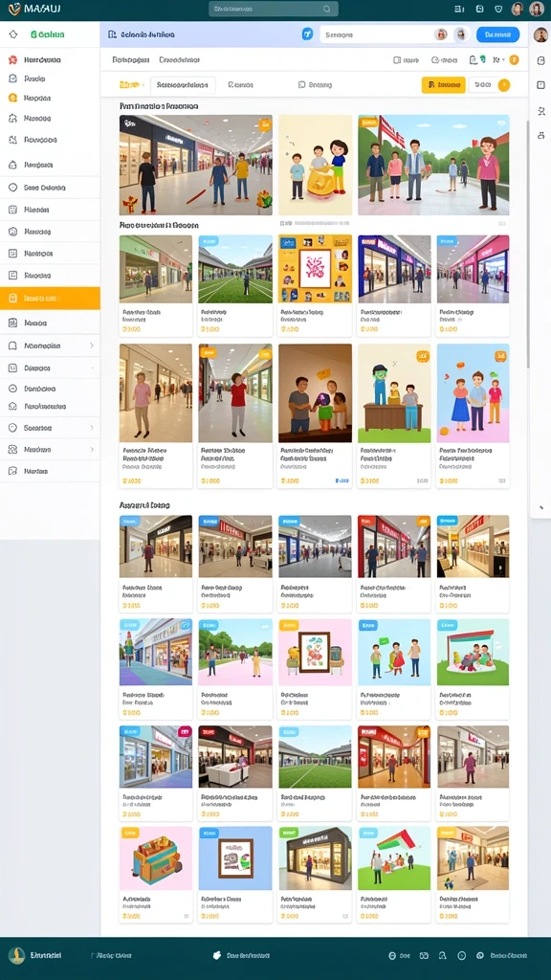Click the yellow button above the banners
Screen dimensions: 551x980
click(444, 85)
